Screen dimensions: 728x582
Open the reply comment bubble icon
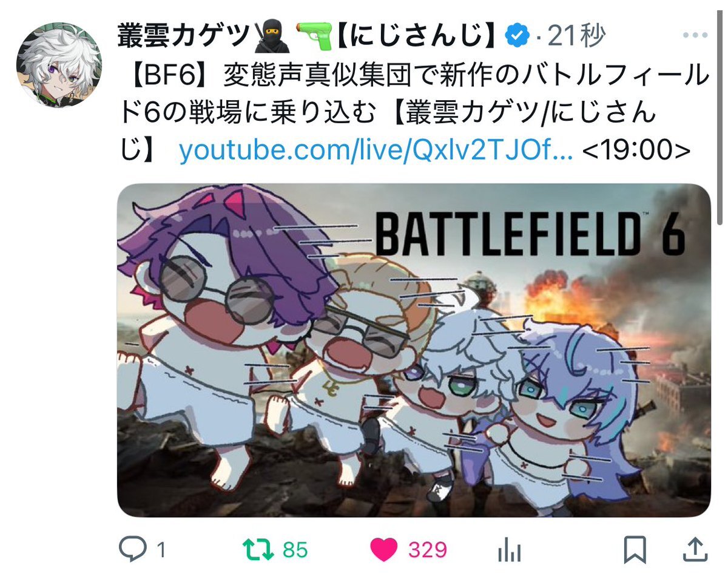point(132,550)
